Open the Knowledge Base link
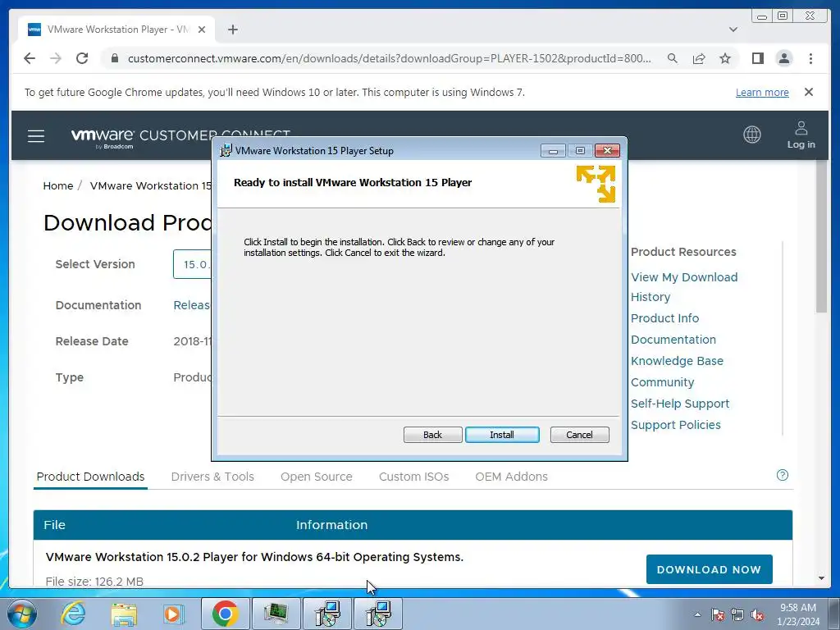840x630 pixels. (x=677, y=361)
